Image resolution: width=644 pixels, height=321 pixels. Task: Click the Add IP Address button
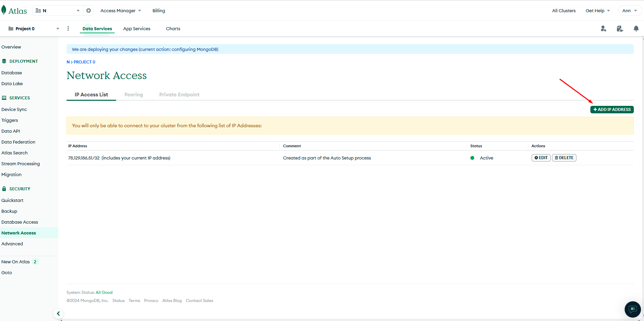(x=612, y=110)
